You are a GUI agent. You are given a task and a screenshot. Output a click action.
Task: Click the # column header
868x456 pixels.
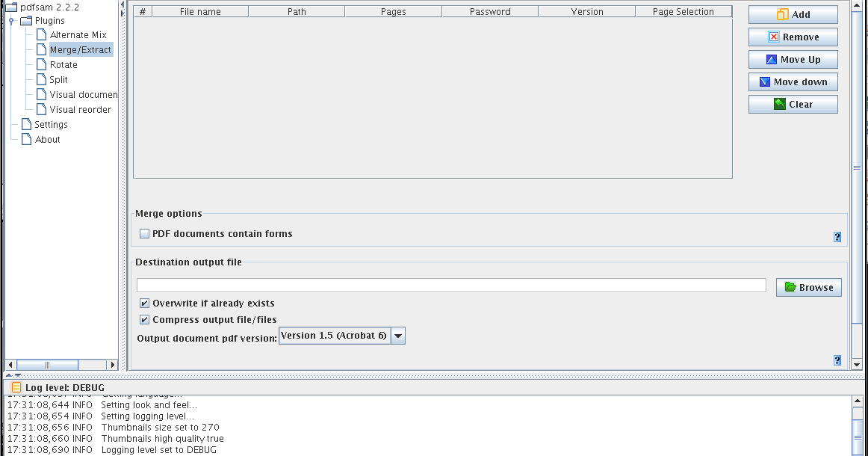[x=143, y=12]
